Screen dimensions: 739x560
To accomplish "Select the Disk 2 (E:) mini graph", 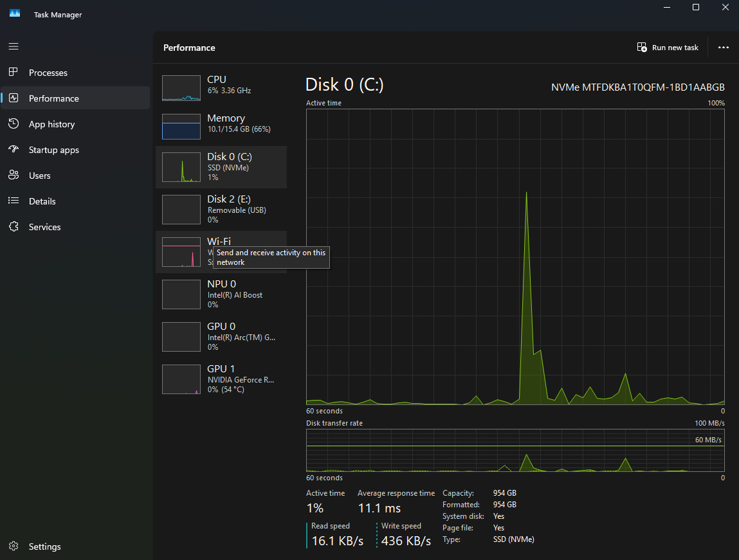I will [181, 210].
